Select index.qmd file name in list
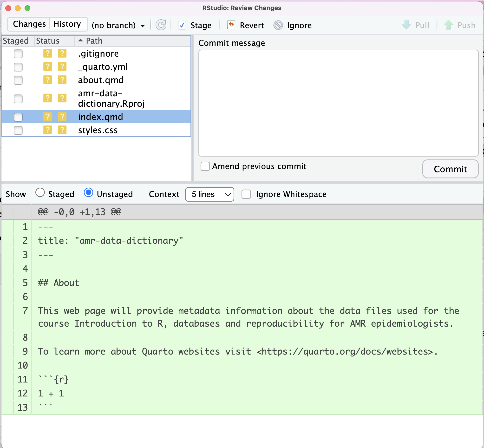This screenshot has width=484, height=448. pos(101,117)
